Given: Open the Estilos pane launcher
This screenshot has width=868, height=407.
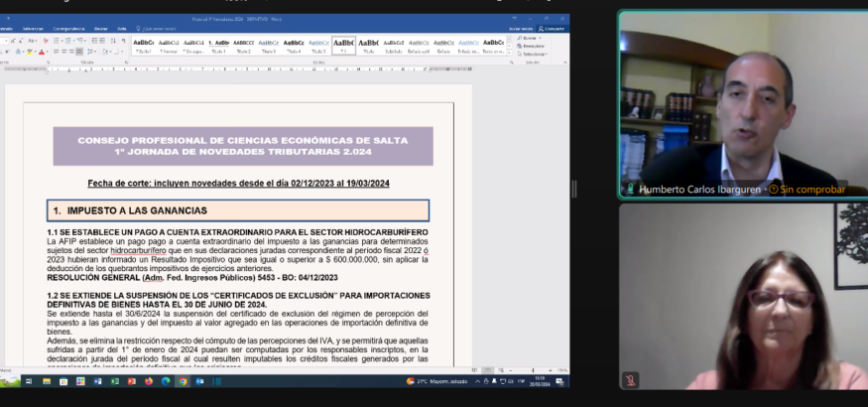Looking at the screenshot, I should coord(512,63).
